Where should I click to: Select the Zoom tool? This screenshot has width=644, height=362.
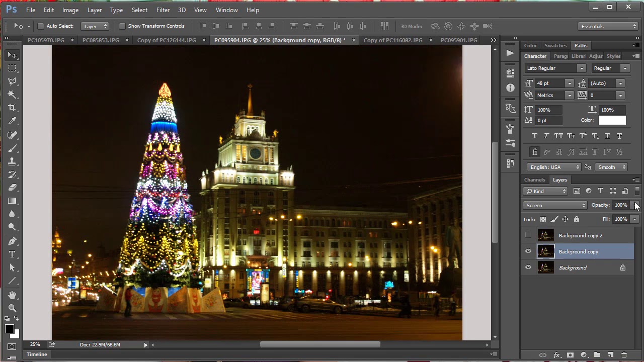(13, 308)
